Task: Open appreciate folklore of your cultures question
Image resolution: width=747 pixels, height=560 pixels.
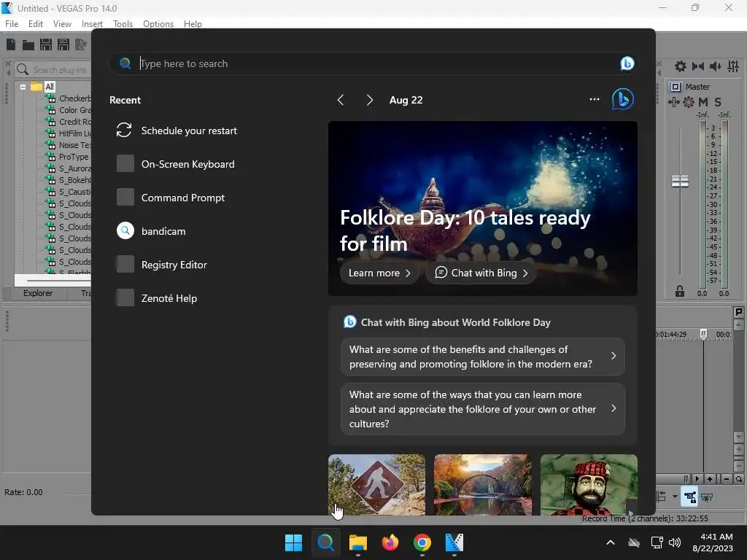Action: pos(483,409)
